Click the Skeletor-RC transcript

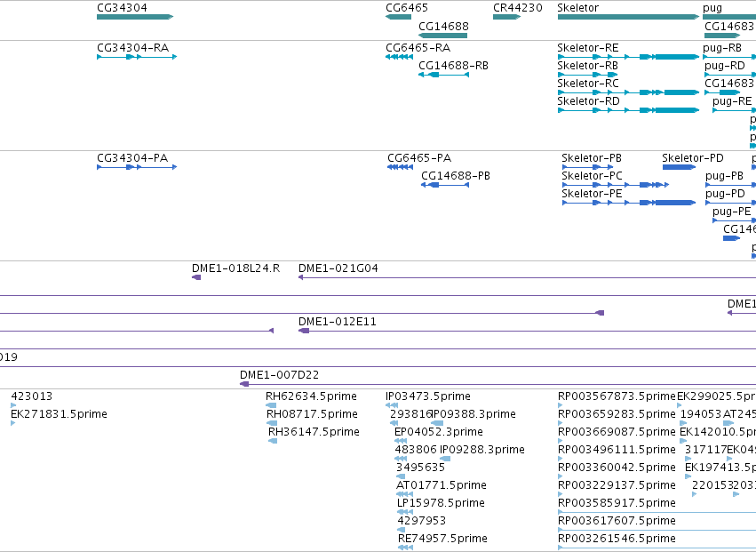point(628,92)
